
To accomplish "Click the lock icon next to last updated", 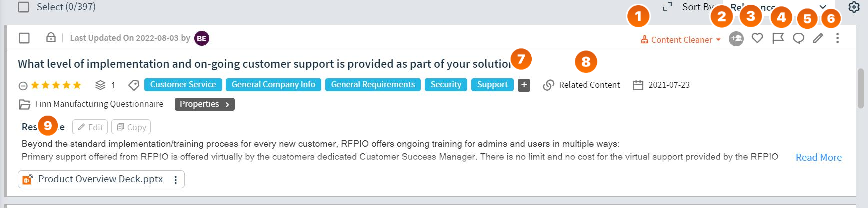I will pyautogui.click(x=51, y=38).
